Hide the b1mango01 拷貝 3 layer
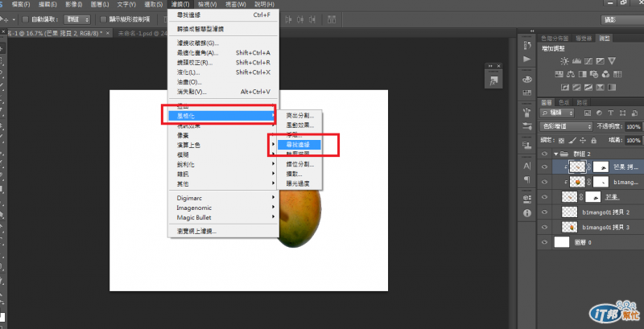This screenshot has height=329, width=644. coord(545,228)
